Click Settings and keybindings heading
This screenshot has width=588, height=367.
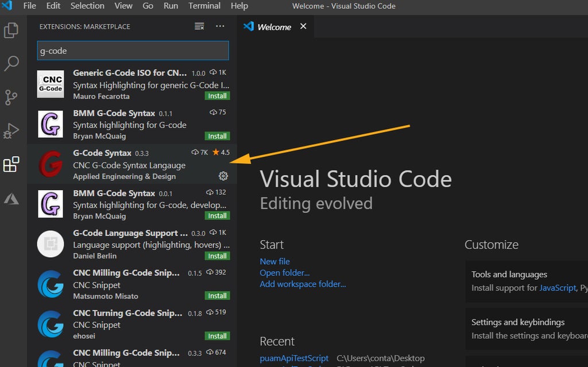pyautogui.click(x=518, y=322)
